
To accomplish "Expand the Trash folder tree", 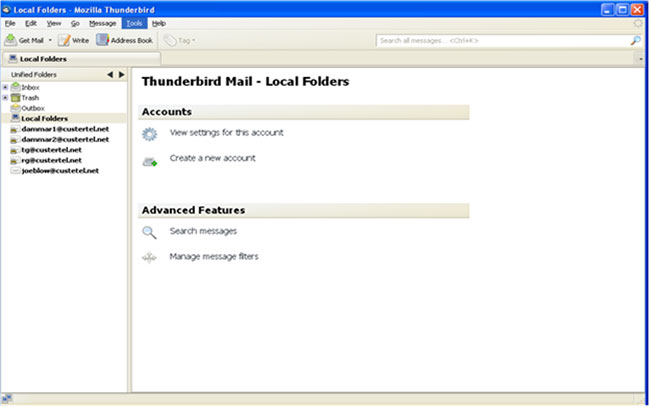I will point(5,97).
